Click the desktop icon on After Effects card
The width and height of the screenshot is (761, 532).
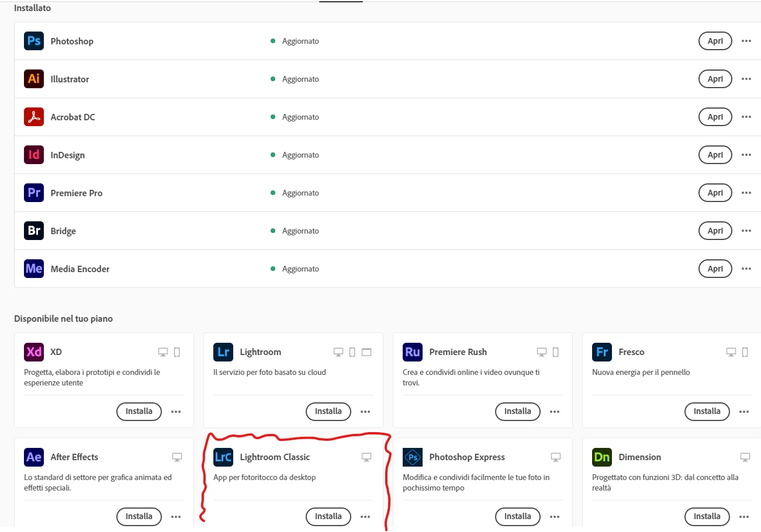click(177, 457)
